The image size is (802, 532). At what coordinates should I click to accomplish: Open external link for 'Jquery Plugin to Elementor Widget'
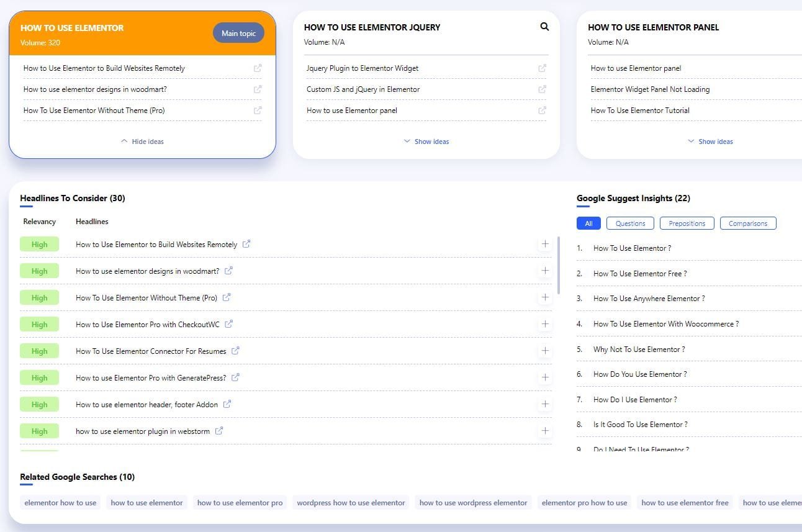pos(542,68)
